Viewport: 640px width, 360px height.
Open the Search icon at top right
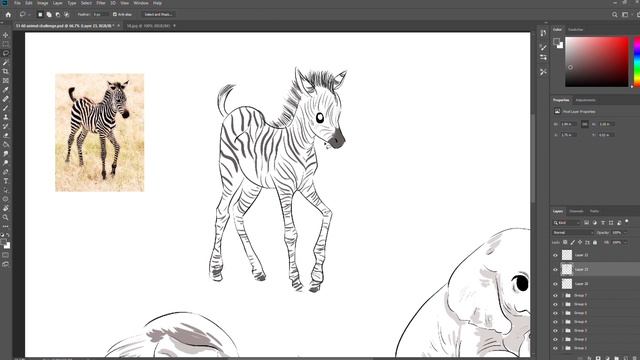pos(615,15)
